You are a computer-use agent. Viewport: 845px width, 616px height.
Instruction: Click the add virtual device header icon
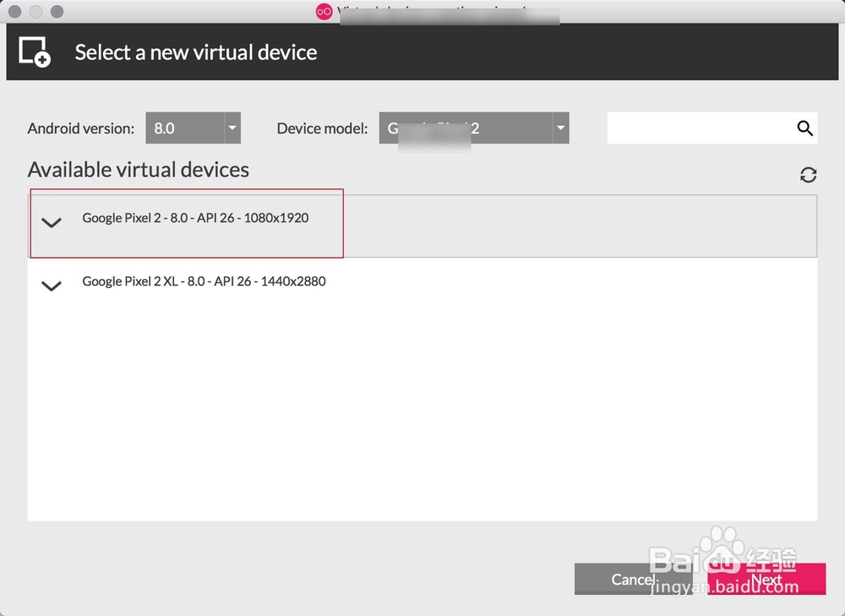35,52
